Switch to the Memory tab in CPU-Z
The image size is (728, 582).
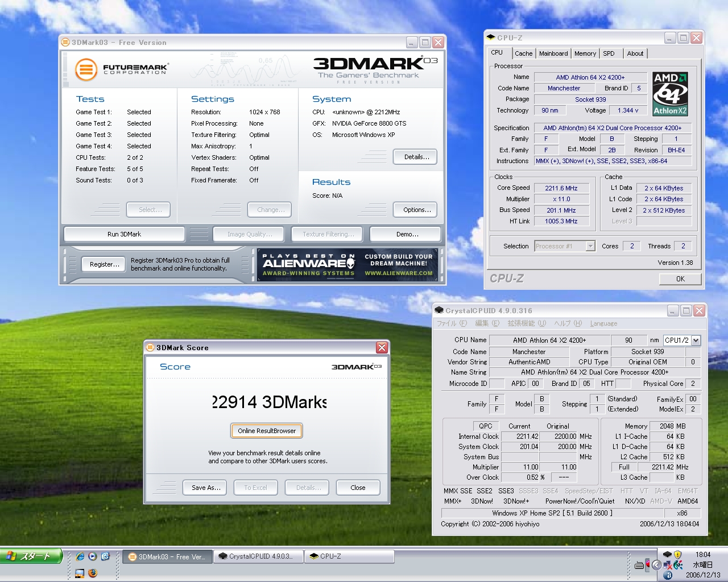tap(585, 53)
